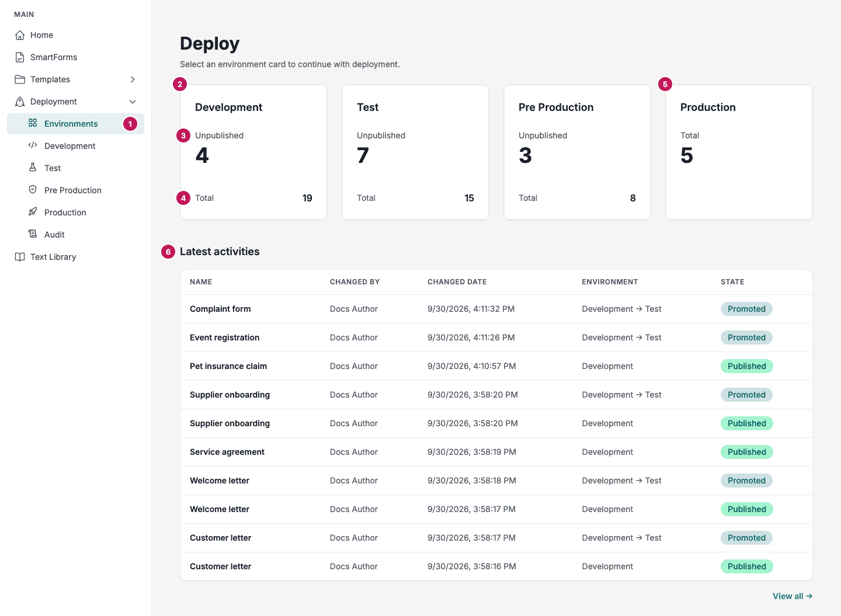Select the Production environment card
The height and width of the screenshot is (616, 841).
[x=739, y=152]
